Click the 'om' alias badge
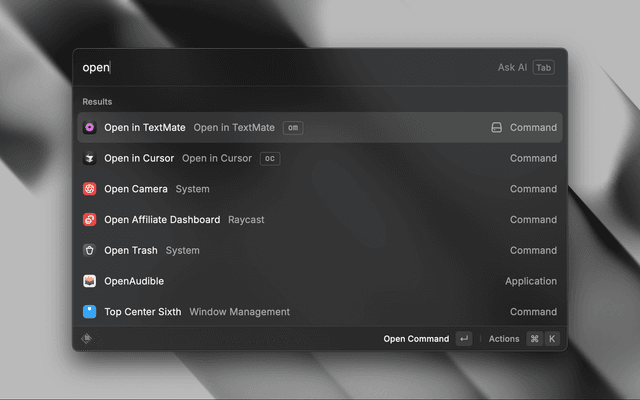The height and width of the screenshot is (400, 640). point(292,128)
